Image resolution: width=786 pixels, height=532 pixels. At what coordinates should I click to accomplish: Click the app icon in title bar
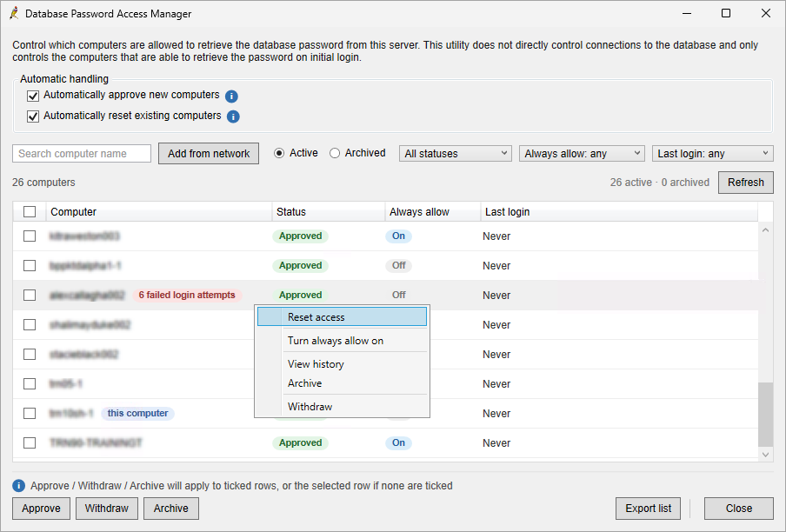[14, 14]
